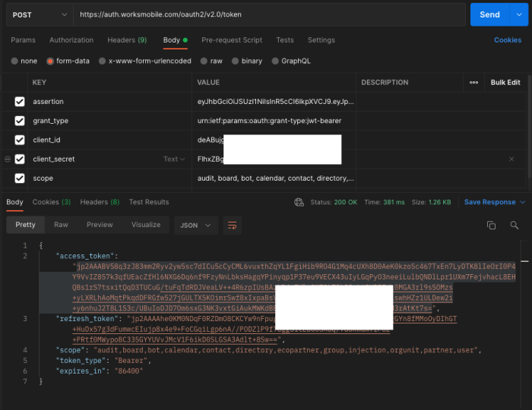Open the Headers (9) request tab

click(x=127, y=40)
